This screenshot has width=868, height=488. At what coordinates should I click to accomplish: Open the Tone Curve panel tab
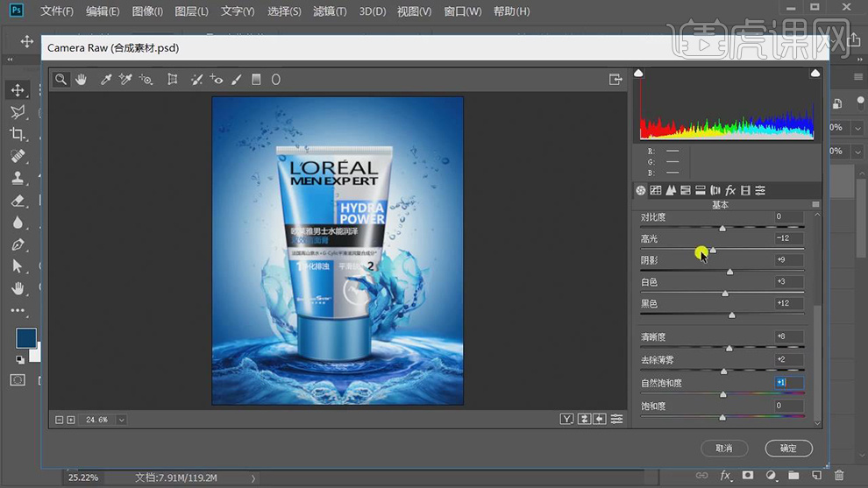click(656, 190)
